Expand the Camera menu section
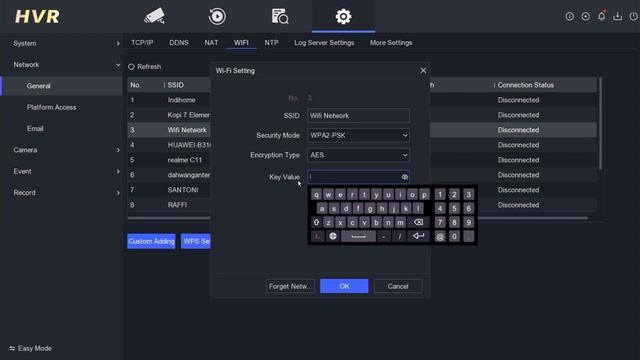This screenshot has height=360, width=640. 61,150
